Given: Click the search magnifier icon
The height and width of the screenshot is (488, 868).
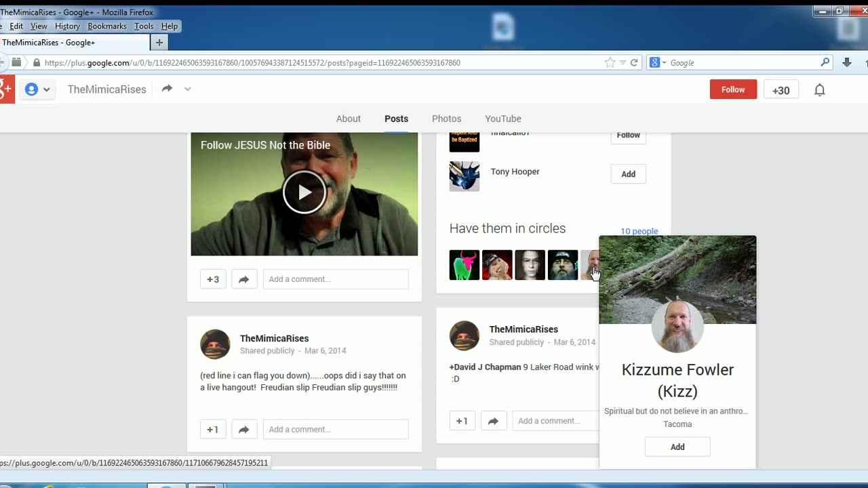Looking at the screenshot, I should pos(825,62).
